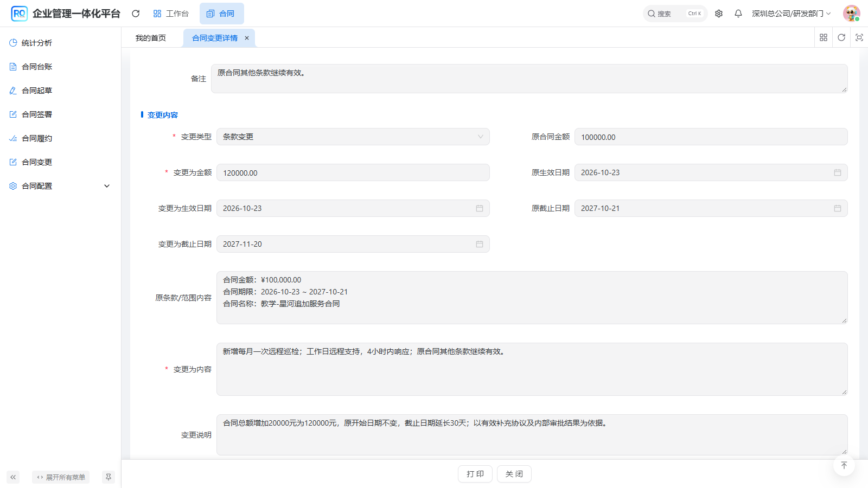Select the 合同 top menu
The height and width of the screenshot is (488, 868).
221,14
